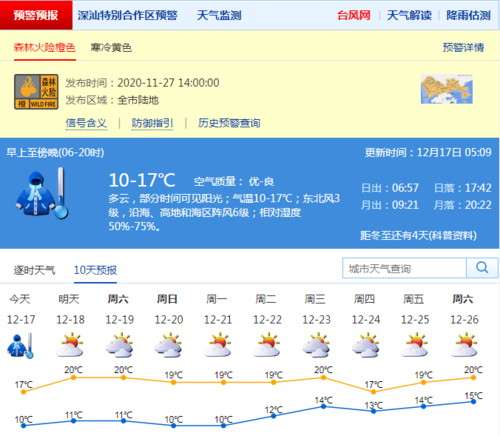Click the 更新时间 12月17日 05:09 text

click(x=428, y=152)
